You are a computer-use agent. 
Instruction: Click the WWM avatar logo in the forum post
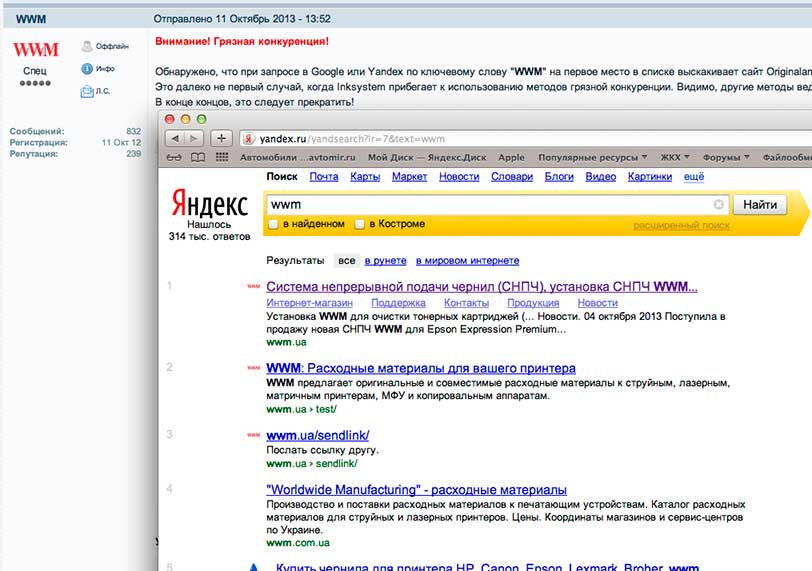coord(35,50)
